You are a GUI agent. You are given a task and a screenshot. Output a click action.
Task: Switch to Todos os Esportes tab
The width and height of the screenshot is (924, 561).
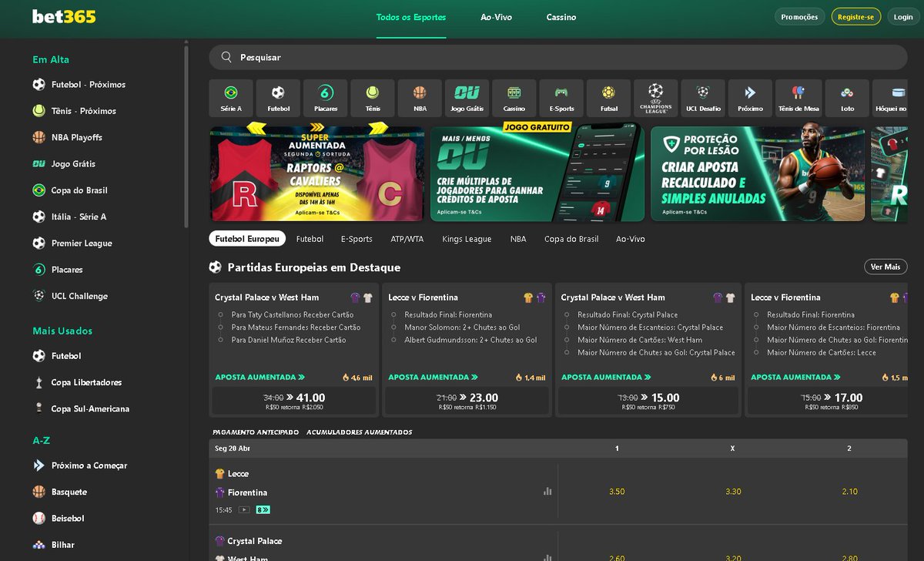click(x=411, y=17)
